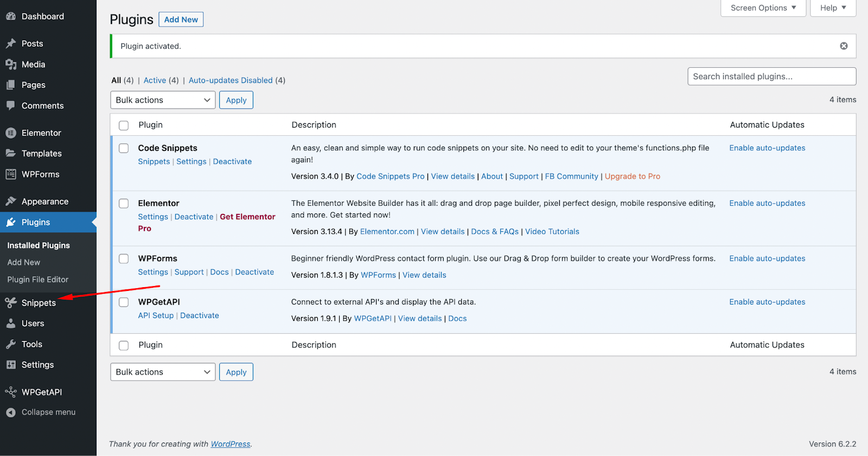Open Elementor Video Tutorials link
The height and width of the screenshot is (456, 868).
[552, 232]
